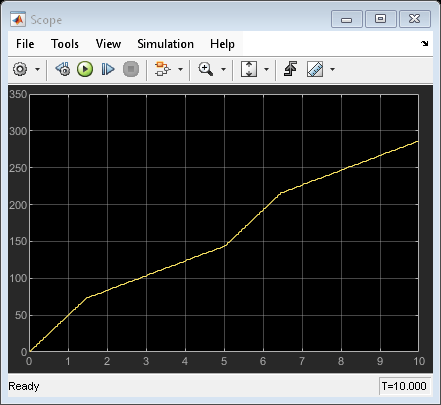
Task: Toggle the Cursor Measurements ruler icon
Action: coord(315,69)
